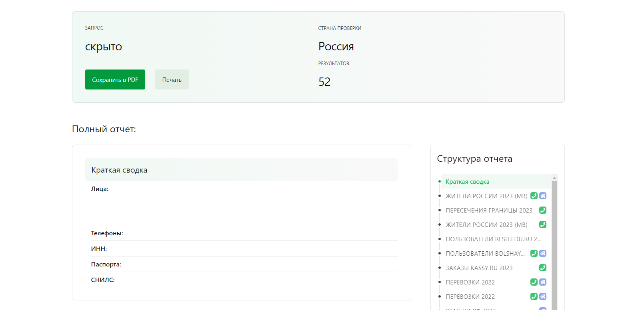Image resolution: width=644 pixels, height=310 pixels.
Task: Click home icon on ЖИТЕЛИ РОССИИ 2023 (МВ) row
Action: coord(543,196)
